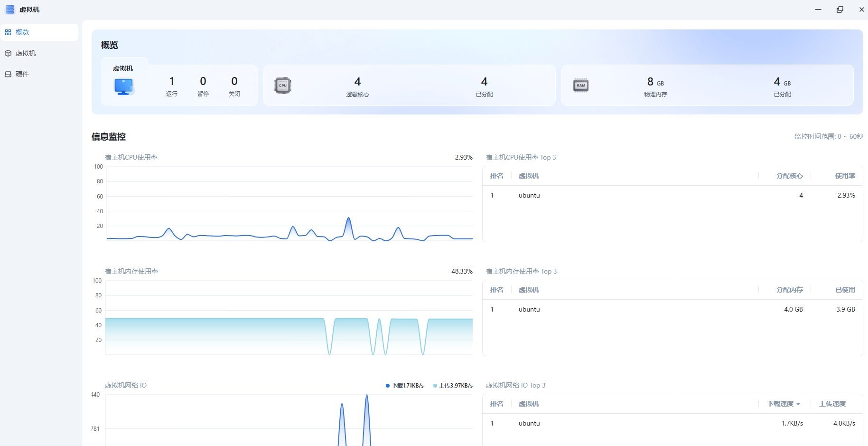Click the 48.33% memory usage value

point(462,271)
